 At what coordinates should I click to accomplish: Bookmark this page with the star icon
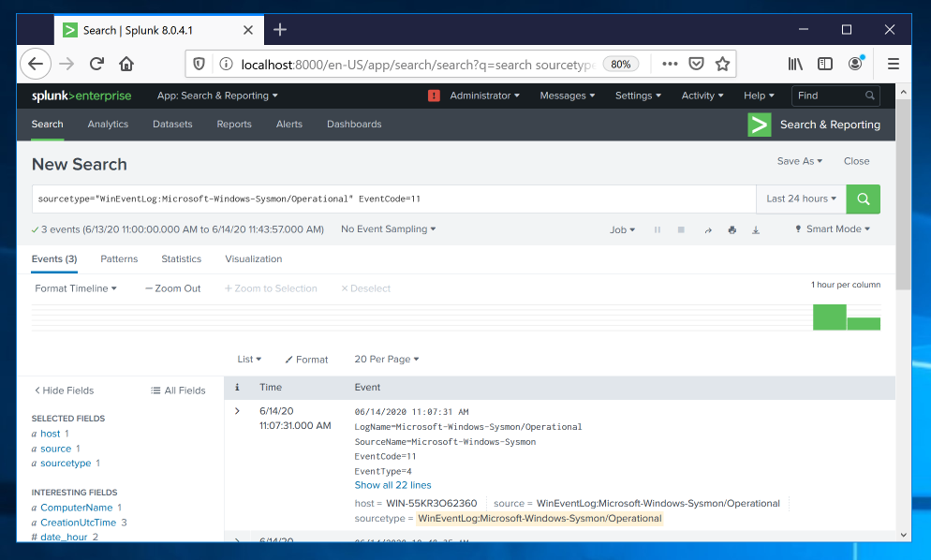(722, 64)
